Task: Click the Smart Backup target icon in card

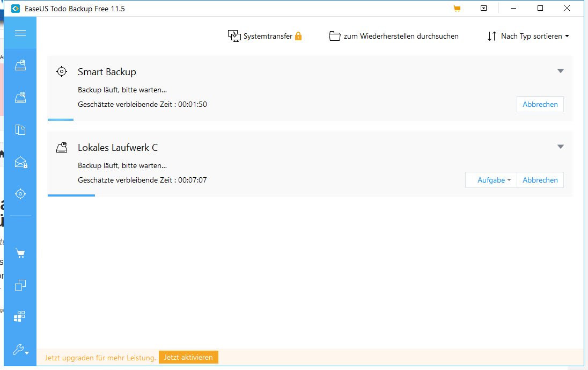Action: pyautogui.click(x=62, y=71)
